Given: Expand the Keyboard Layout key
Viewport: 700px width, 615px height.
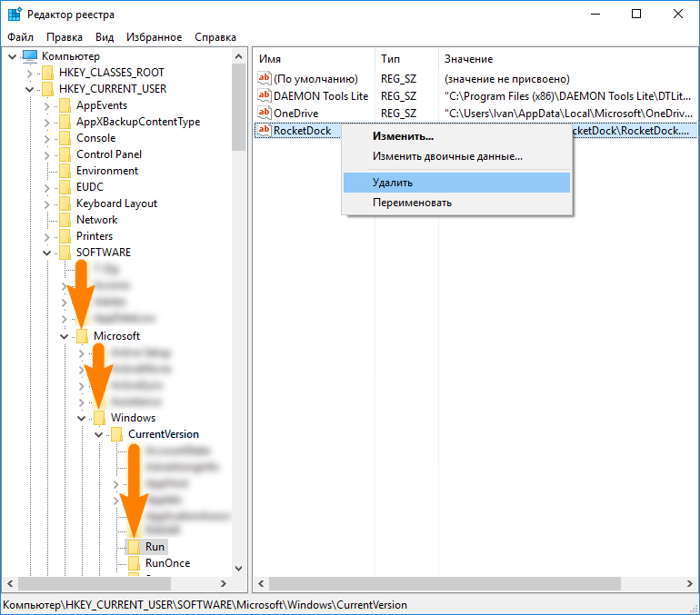Looking at the screenshot, I should tap(47, 204).
